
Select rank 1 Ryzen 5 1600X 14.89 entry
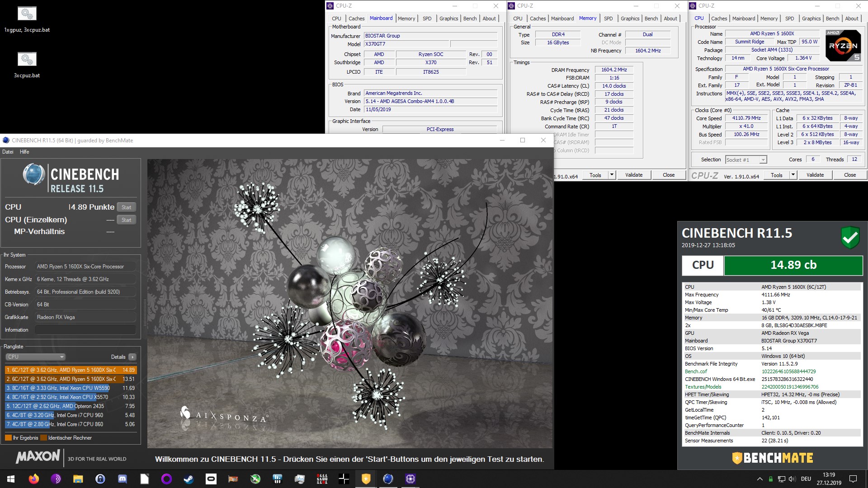(71, 370)
